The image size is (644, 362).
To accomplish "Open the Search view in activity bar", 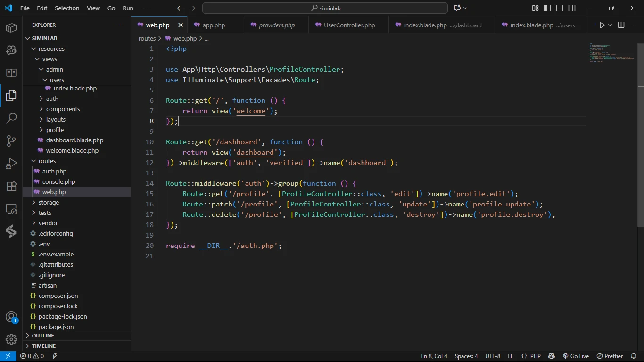I will point(11,118).
